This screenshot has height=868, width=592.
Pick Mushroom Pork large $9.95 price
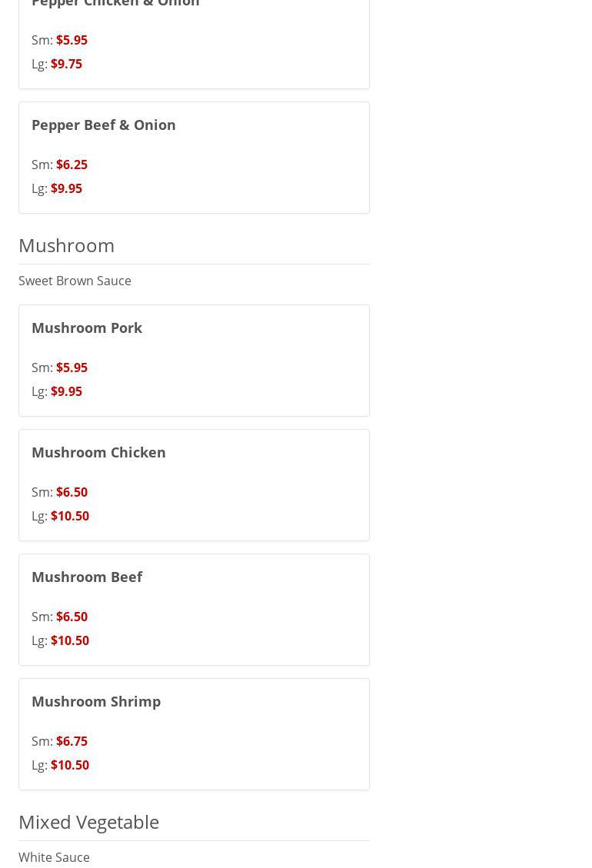click(66, 391)
